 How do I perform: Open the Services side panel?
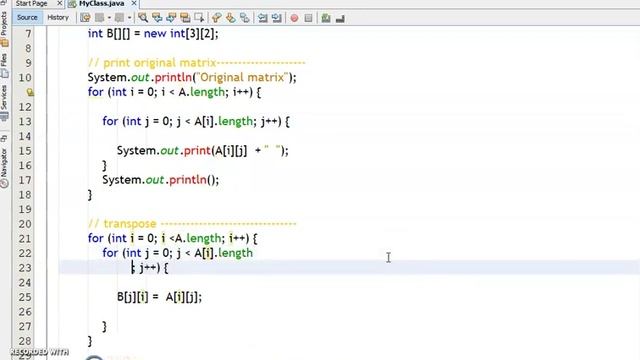(4, 102)
